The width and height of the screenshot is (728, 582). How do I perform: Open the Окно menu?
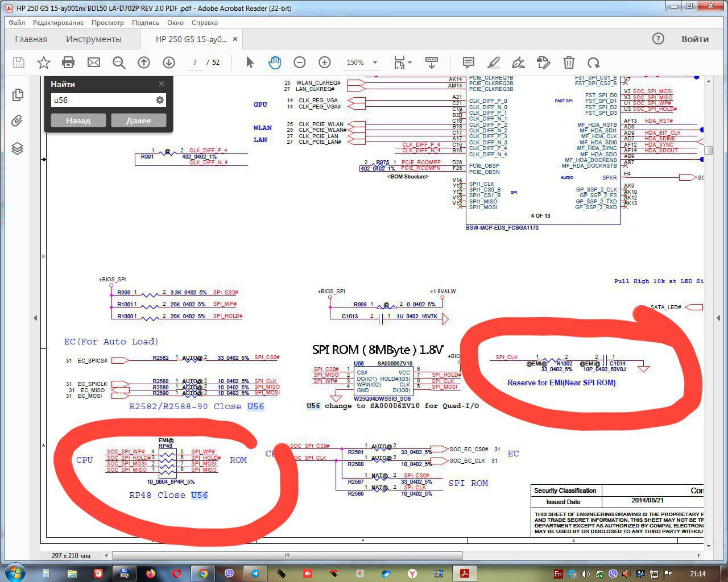click(175, 23)
